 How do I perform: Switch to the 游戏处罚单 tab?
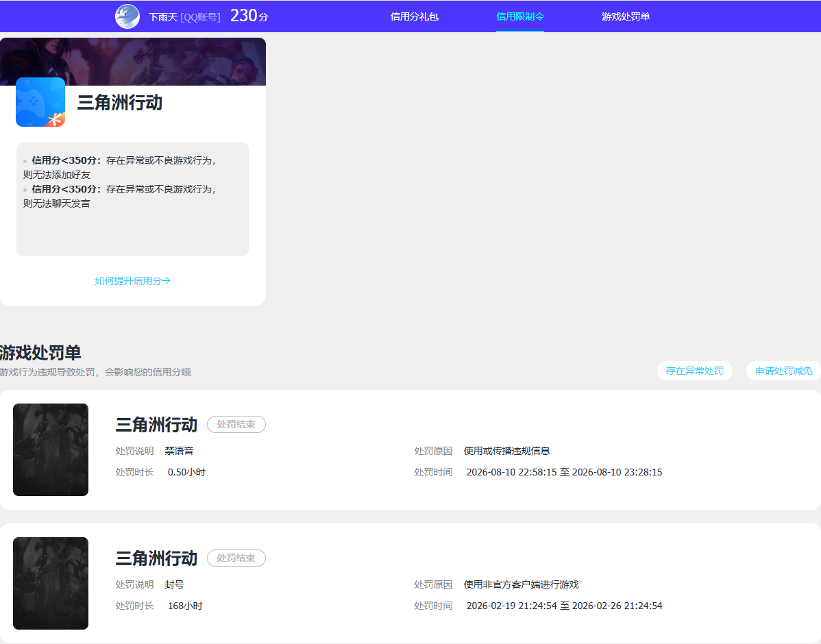tap(626, 16)
